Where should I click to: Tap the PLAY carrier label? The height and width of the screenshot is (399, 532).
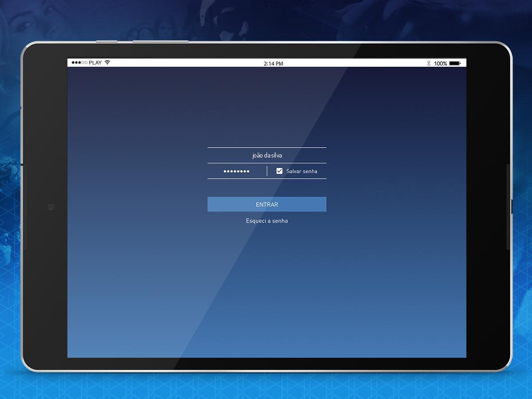pos(95,63)
